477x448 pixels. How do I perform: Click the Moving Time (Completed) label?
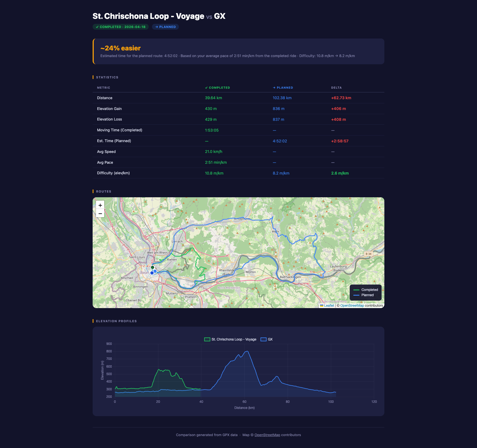click(x=120, y=130)
